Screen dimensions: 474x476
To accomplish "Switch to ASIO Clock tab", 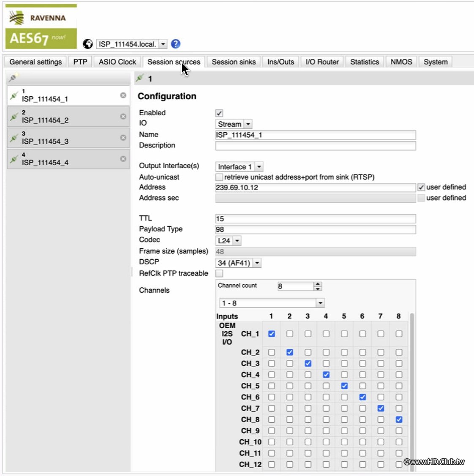I will (117, 62).
